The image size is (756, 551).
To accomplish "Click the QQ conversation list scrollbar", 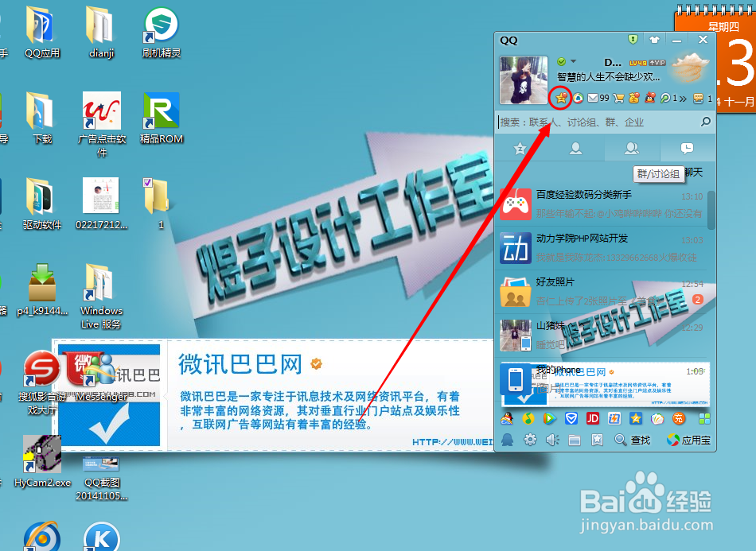I will [711, 211].
